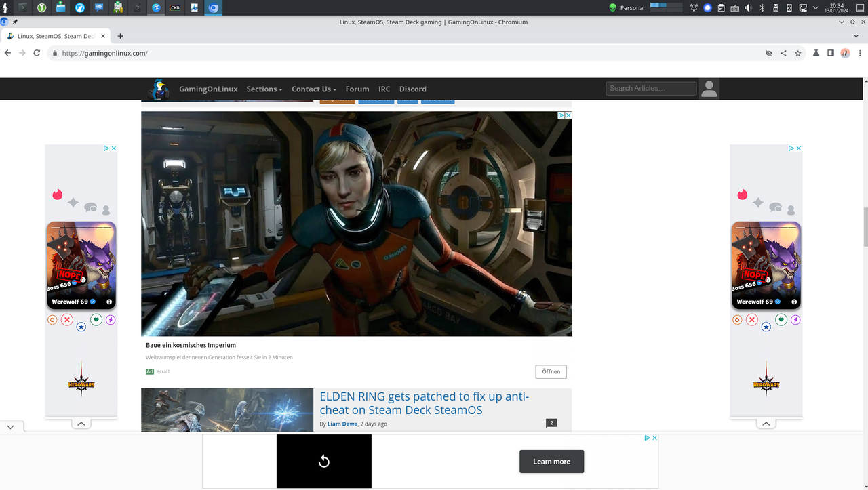The width and height of the screenshot is (868, 490).
Task: Go back to the previous page
Action: click(8, 53)
